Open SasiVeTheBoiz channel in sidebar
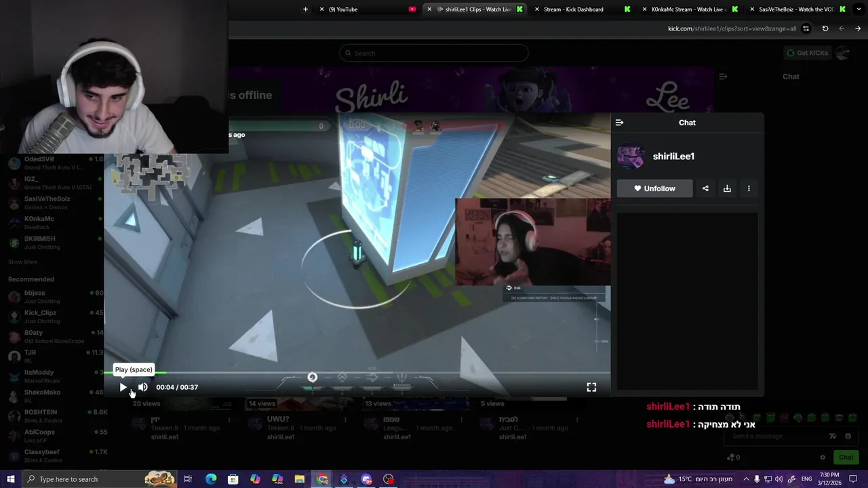 pyautogui.click(x=54, y=203)
